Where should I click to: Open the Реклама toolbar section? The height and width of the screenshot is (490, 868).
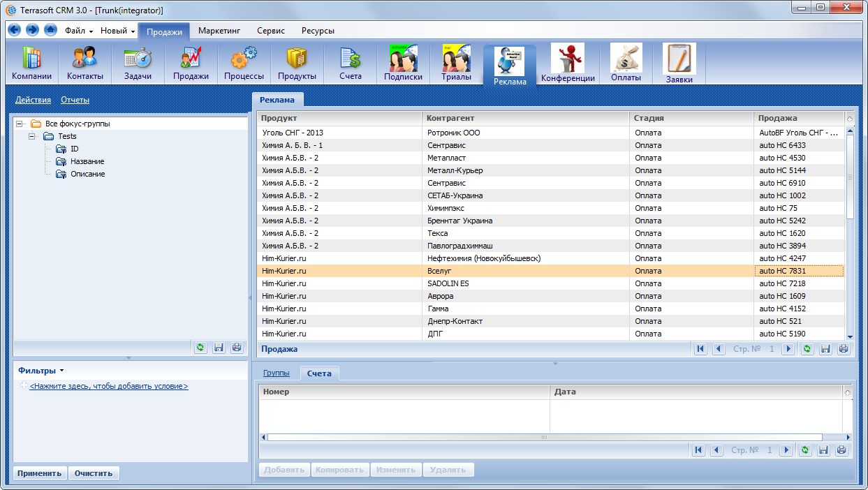[x=510, y=67]
